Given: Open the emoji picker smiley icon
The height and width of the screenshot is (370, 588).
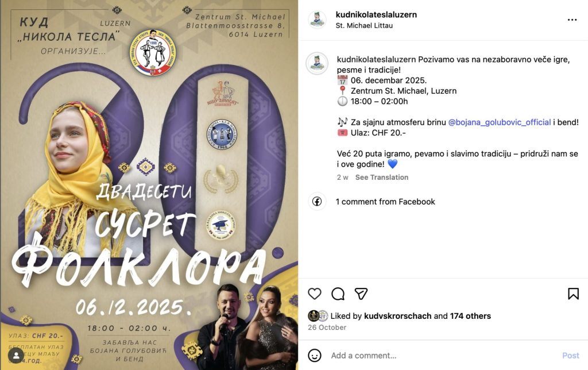Looking at the screenshot, I should point(315,355).
